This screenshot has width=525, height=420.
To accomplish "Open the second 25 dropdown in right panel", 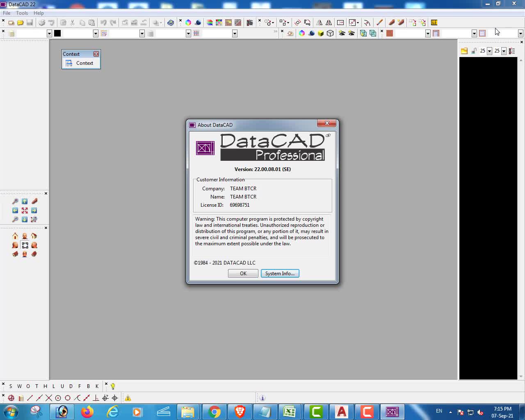I will point(504,51).
